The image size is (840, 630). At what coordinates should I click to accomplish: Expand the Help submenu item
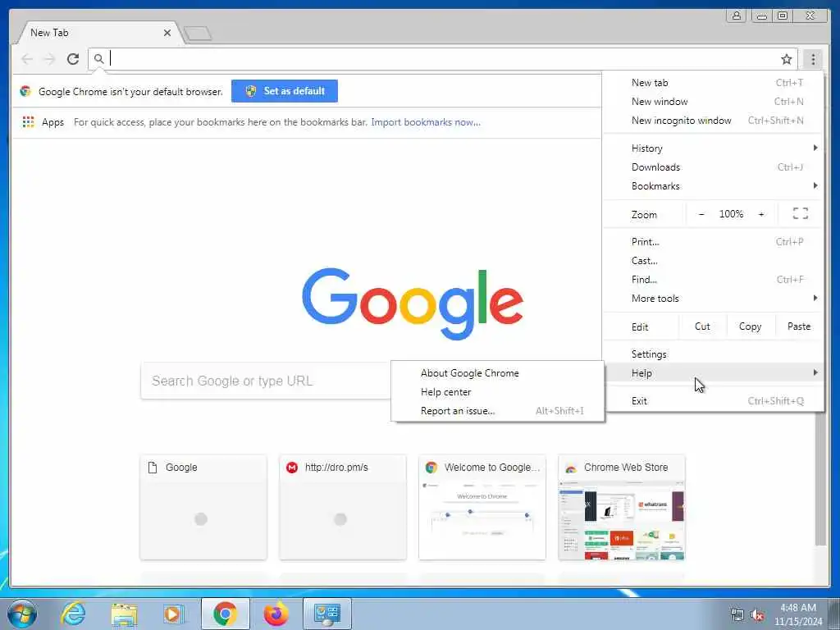pyautogui.click(x=713, y=373)
